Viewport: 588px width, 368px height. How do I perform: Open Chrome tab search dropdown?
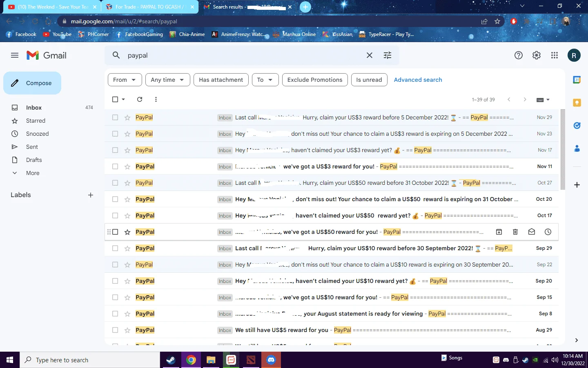pos(522,6)
